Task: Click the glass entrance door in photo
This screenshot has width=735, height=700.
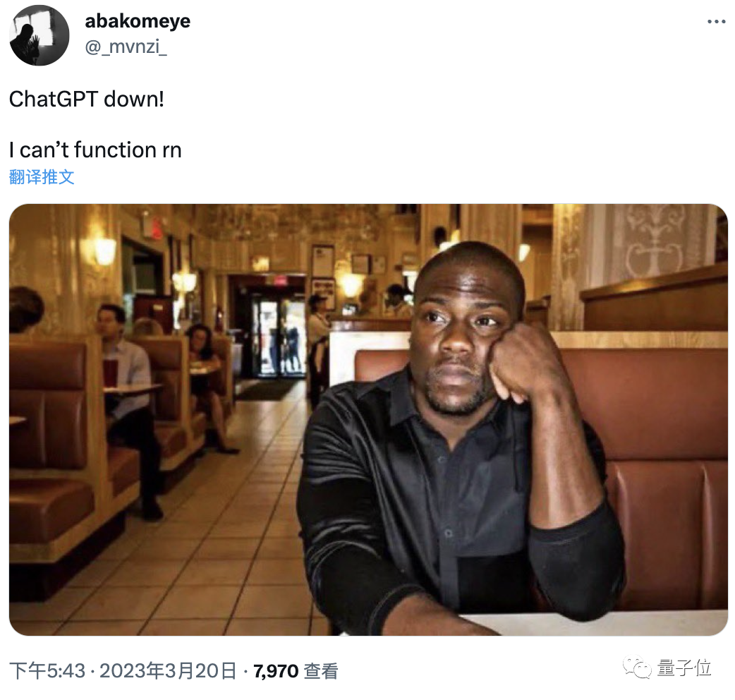Action: coord(280,335)
